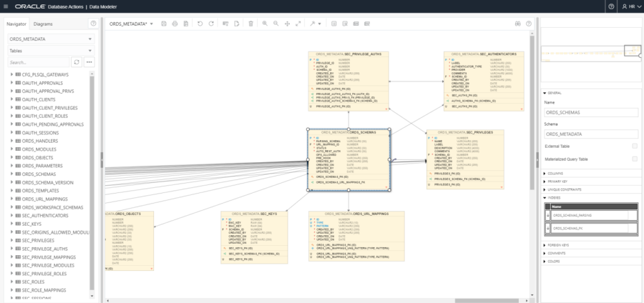Click third view icon after the wand
The height and width of the screenshot is (303, 644).
pos(356,24)
